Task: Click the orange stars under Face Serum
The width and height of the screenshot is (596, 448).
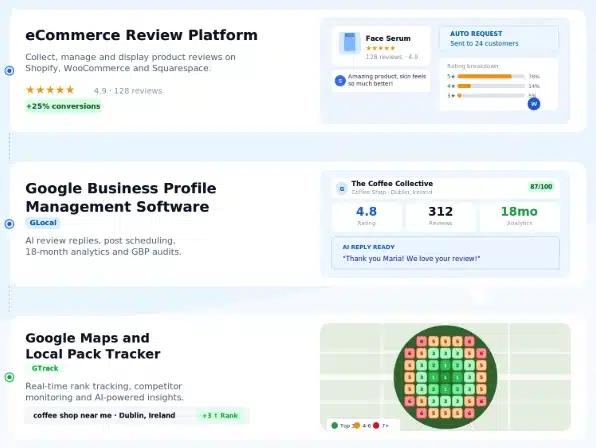Action: point(380,48)
